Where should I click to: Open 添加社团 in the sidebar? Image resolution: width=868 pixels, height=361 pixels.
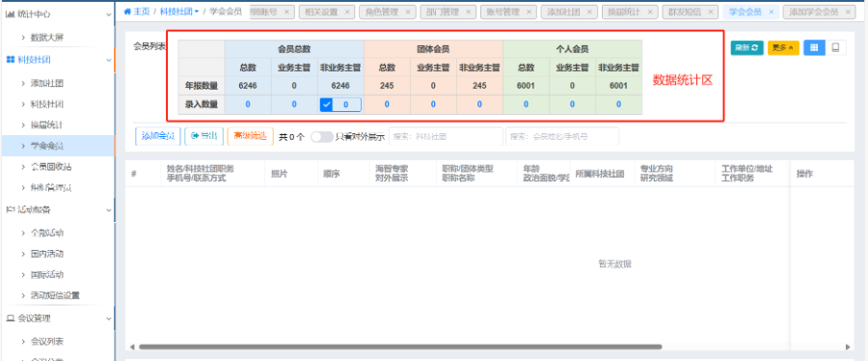[x=47, y=84]
